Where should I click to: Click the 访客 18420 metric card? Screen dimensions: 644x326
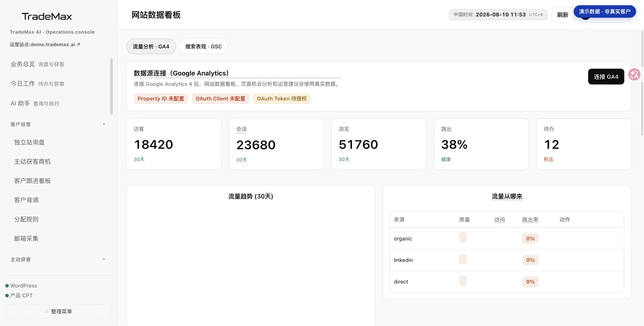click(x=174, y=144)
